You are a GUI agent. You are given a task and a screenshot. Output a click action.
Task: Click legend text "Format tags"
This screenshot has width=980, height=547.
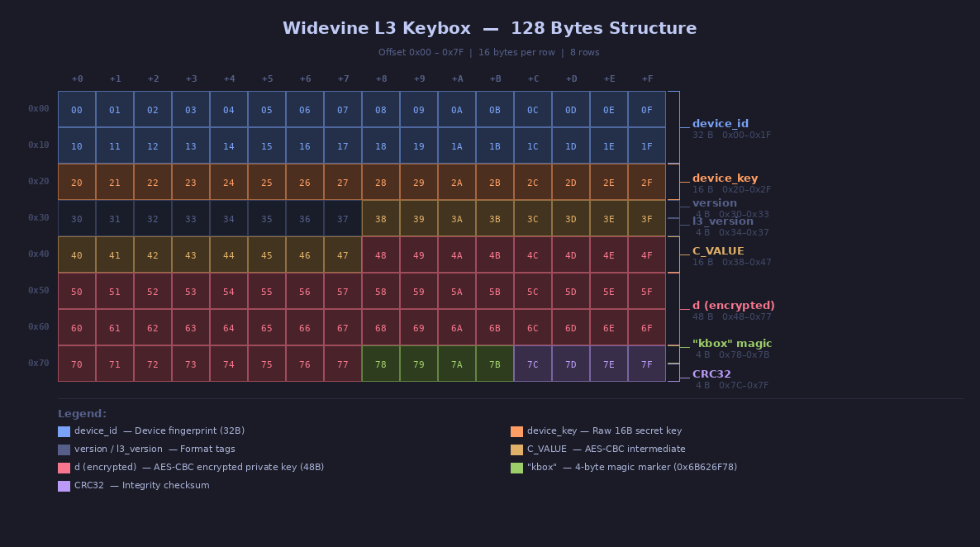tap(207, 449)
